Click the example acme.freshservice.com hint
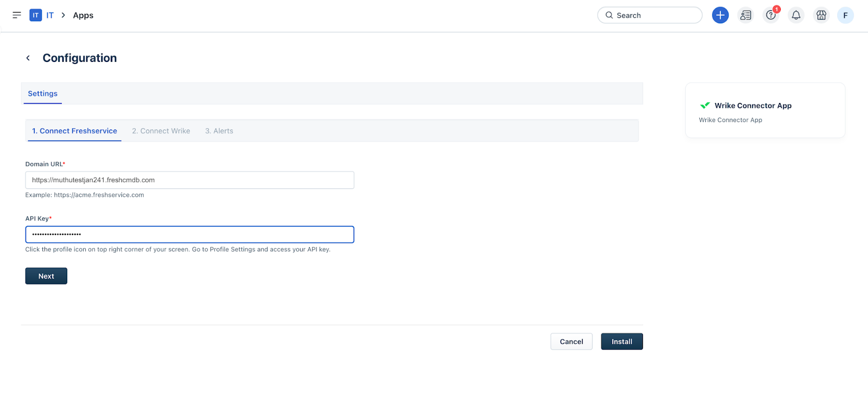The image size is (868, 404). [85, 195]
